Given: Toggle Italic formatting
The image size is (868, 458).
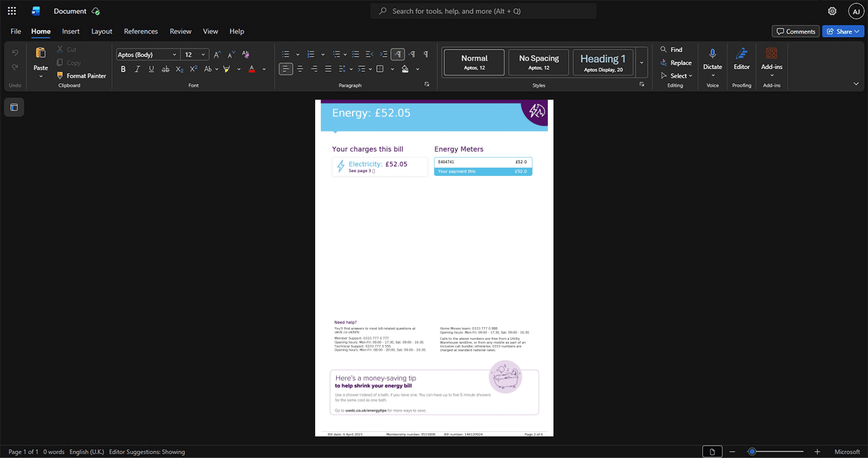Looking at the screenshot, I should pos(137,69).
